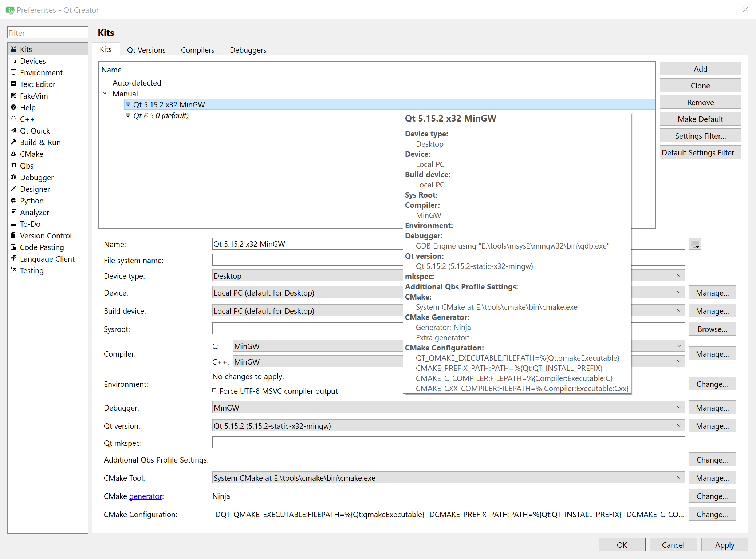
Task: Click Manage button for Qt version
Action: [712, 425]
